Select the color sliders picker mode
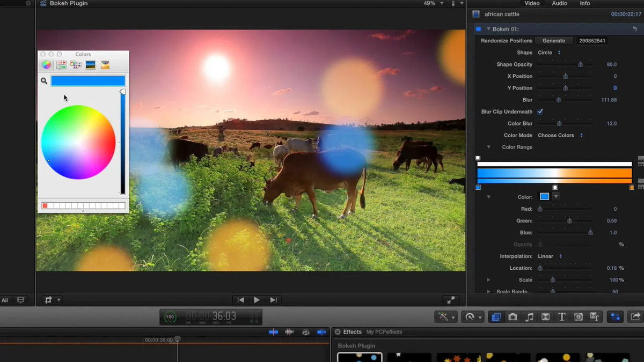 click(x=61, y=65)
